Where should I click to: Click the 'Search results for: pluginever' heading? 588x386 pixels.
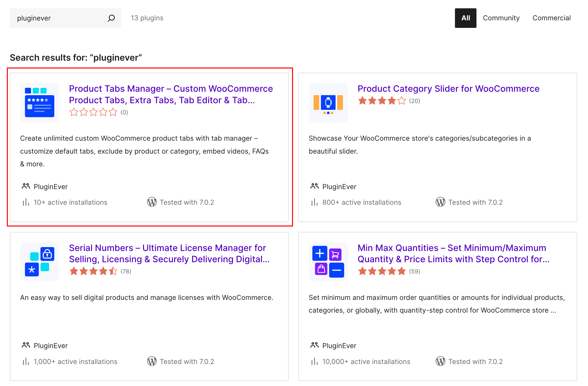click(x=76, y=57)
